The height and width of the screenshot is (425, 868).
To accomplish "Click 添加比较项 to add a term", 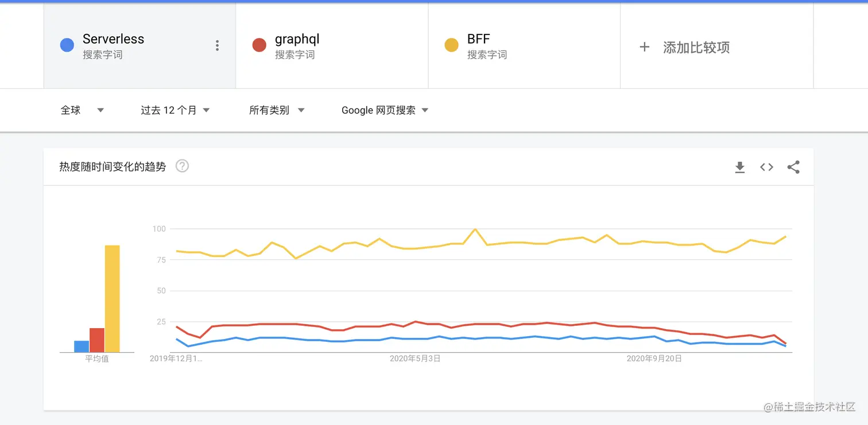I will point(696,48).
